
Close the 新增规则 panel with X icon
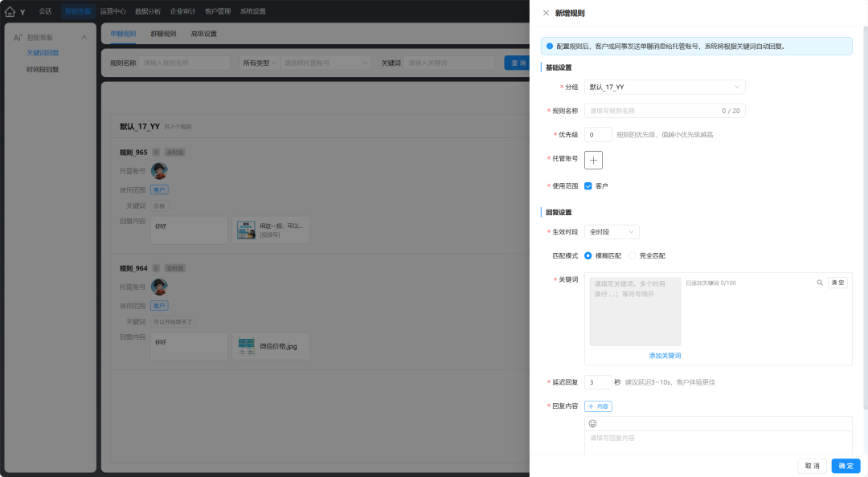[x=546, y=13]
